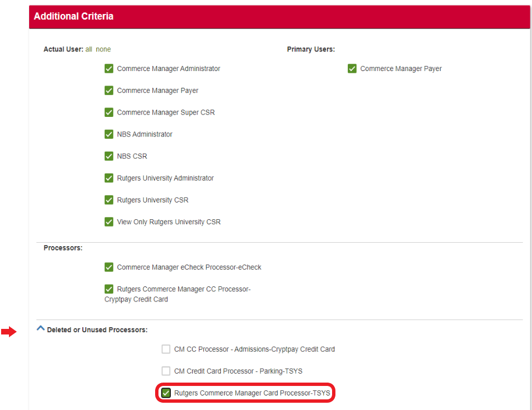
Task: Uncheck the NBS CSR checkbox
Action: click(x=109, y=156)
